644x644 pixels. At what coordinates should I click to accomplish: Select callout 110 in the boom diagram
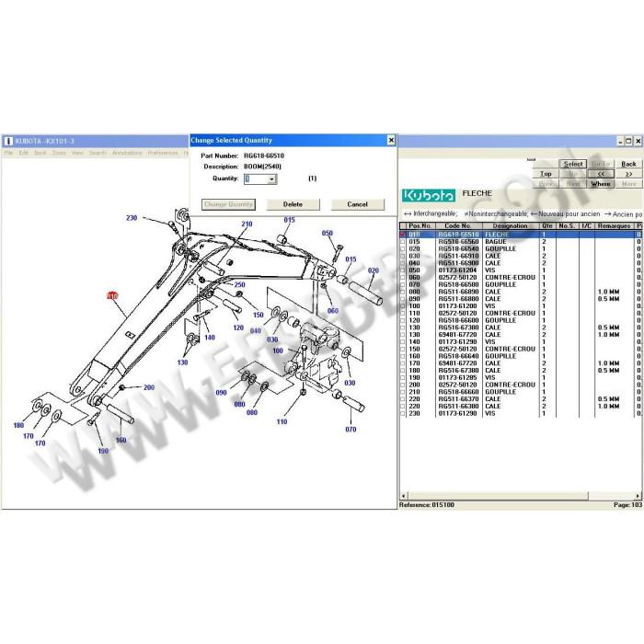tap(282, 421)
